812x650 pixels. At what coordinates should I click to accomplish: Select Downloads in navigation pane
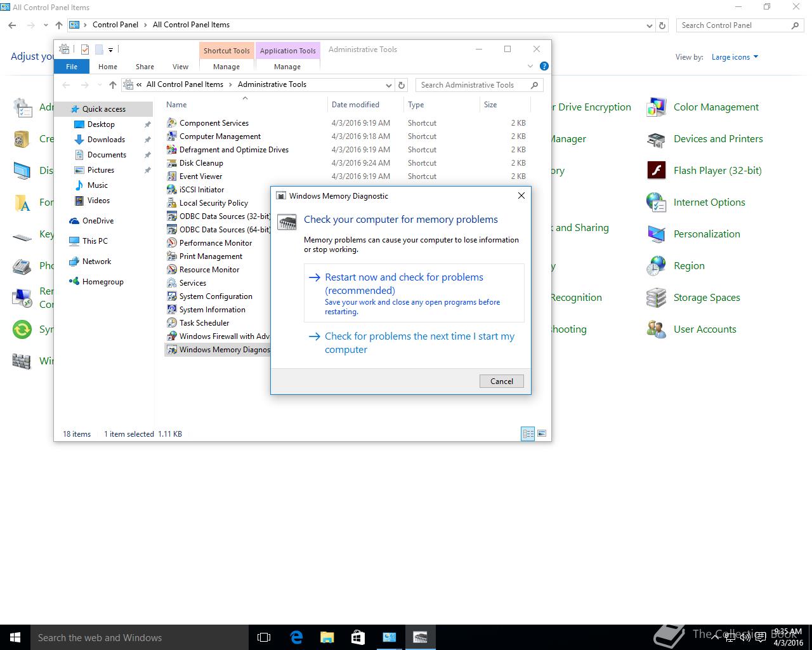106,140
